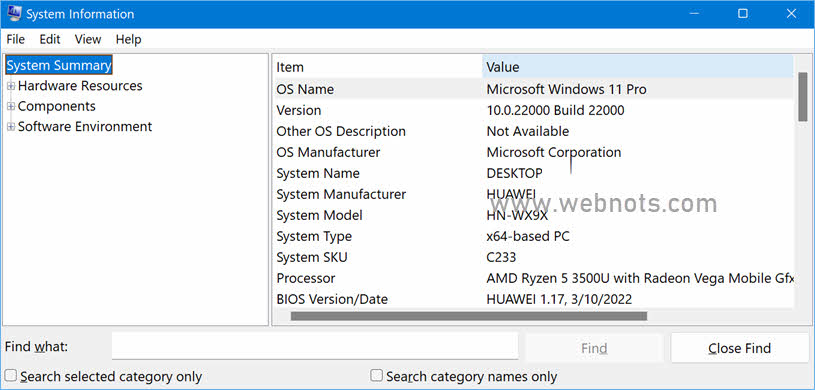815x390 pixels.
Task: Enable Search category names only
Action: click(x=376, y=375)
